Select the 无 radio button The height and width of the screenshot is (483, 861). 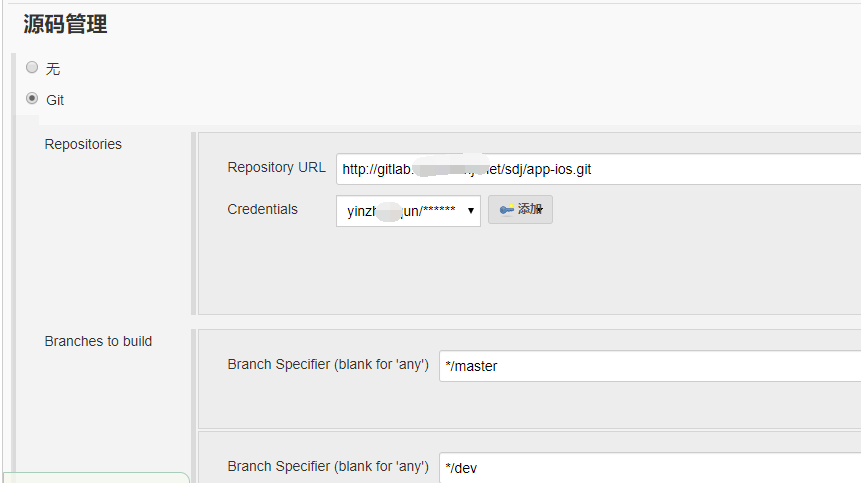coord(32,68)
